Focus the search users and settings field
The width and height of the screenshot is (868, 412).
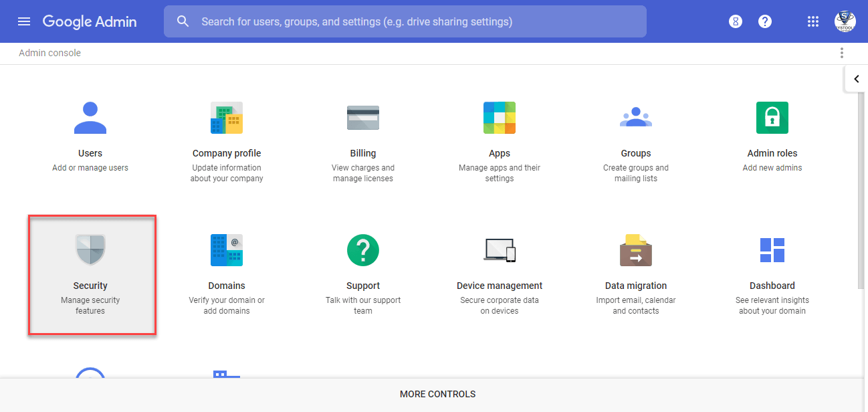pyautogui.click(x=405, y=21)
